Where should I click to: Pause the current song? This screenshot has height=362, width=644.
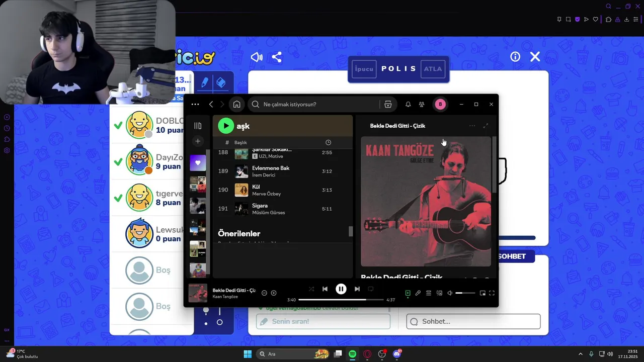pos(341,289)
